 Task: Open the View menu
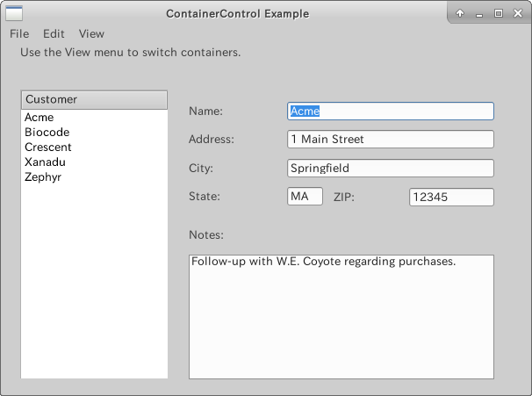(x=91, y=34)
